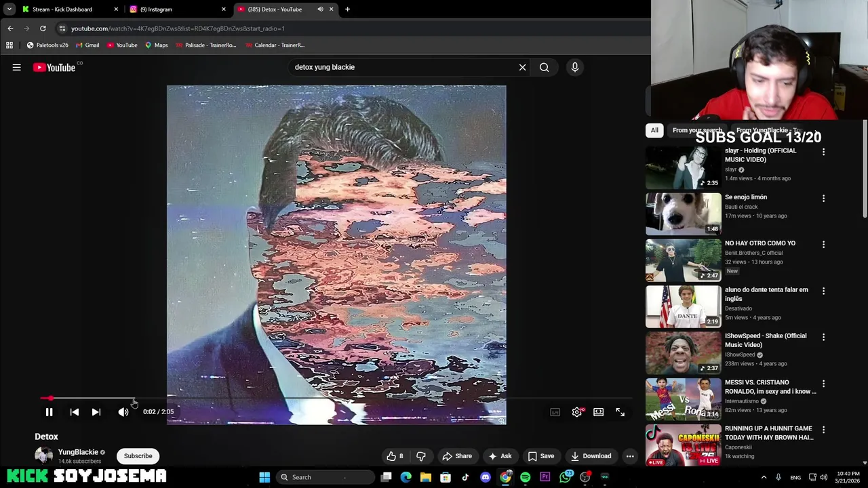Save video to a playlist
The image size is (868, 488).
tap(541, 456)
